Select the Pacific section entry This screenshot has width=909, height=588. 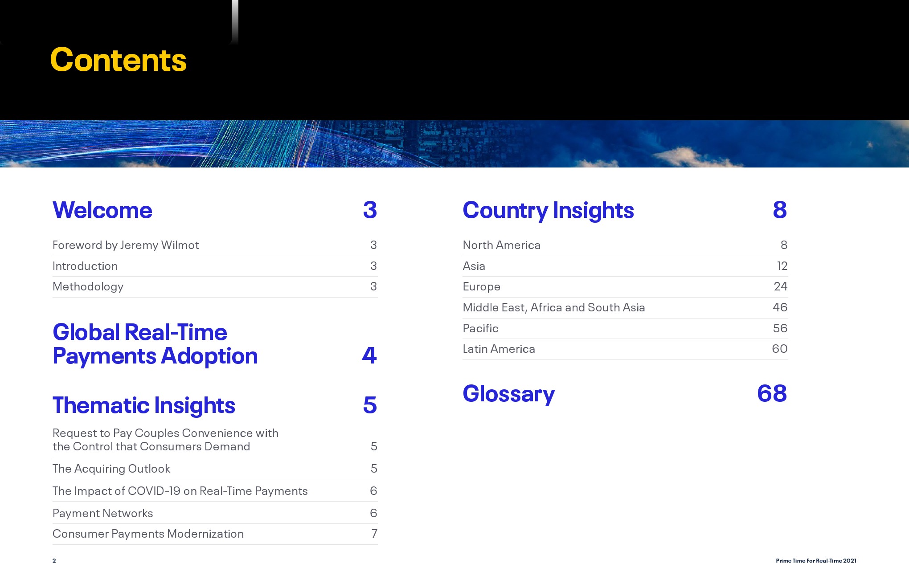point(480,328)
